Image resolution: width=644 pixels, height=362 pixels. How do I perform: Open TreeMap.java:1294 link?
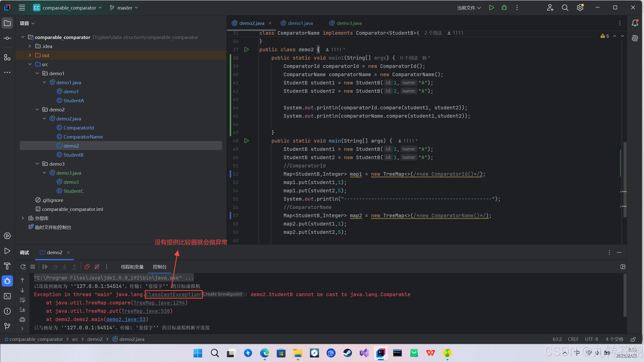[x=159, y=303]
